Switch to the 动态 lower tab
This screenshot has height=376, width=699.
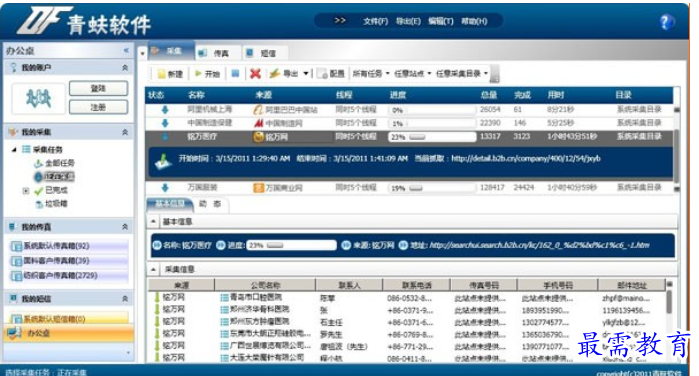(210, 204)
